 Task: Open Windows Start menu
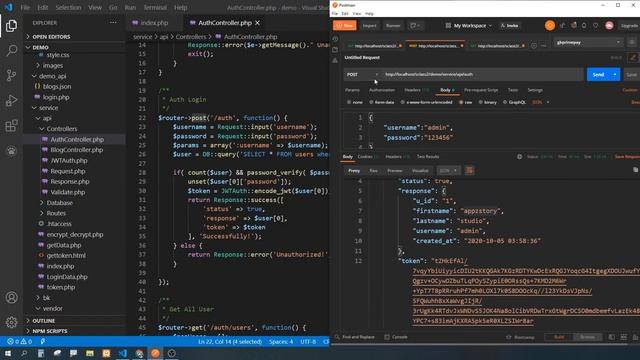(x=8, y=353)
